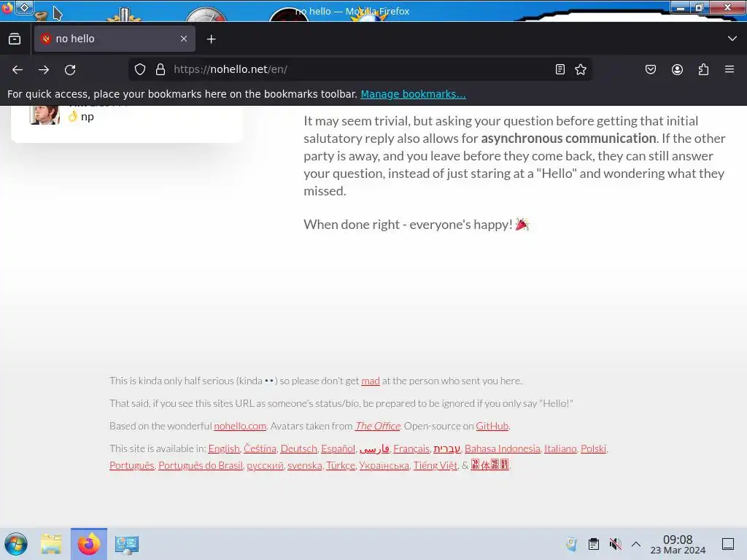Switch site language to Polski

[x=594, y=448]
